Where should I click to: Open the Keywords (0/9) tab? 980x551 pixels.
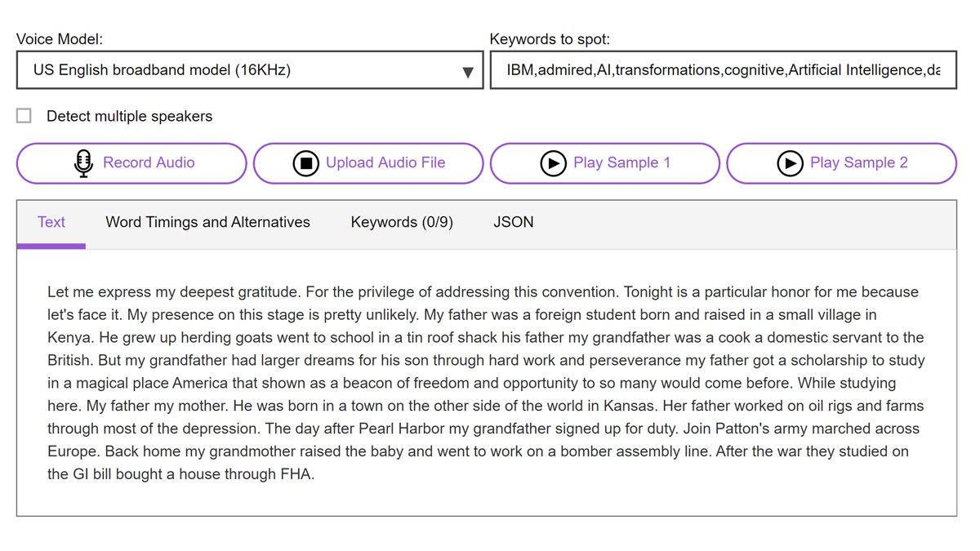pos(401,222)
